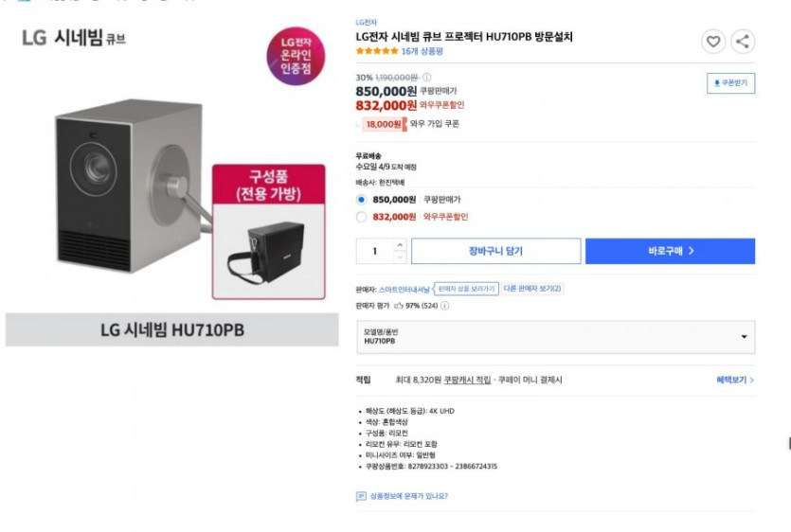The height and width of the screenshot is (532, 791).
Task: Select the 850,000원 쿠팡판매가 radio option
Action: pos(361,200)
